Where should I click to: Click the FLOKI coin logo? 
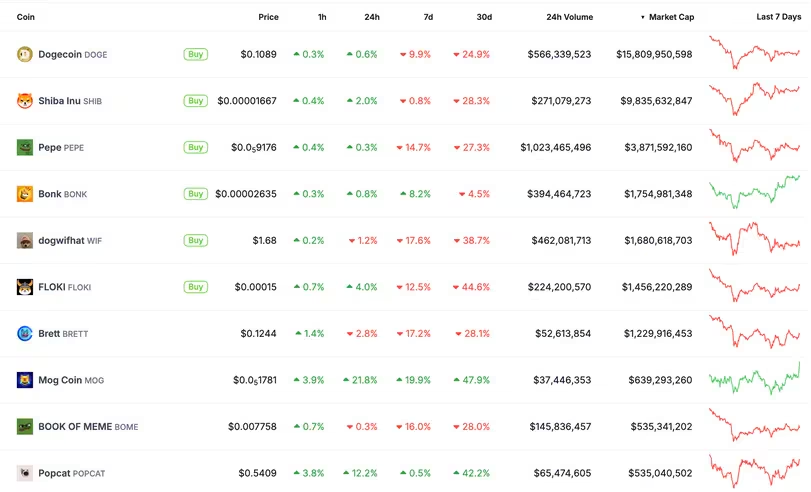point(25,287)
